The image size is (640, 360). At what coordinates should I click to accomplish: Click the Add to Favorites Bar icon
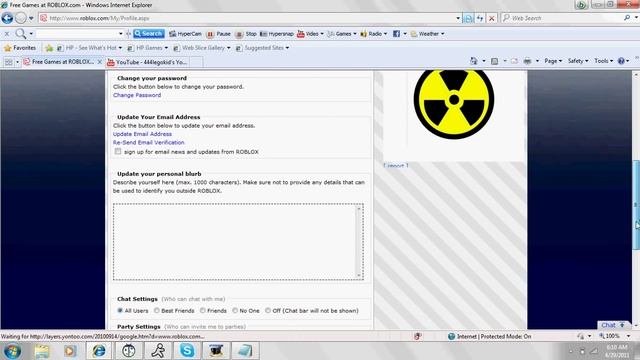(49, 48)
